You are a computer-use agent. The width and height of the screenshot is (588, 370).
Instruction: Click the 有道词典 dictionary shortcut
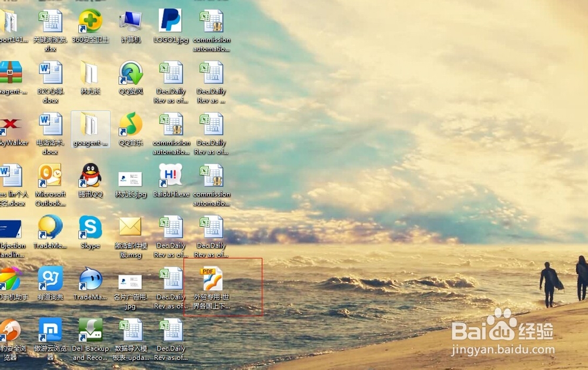click(x=50, y=278)
